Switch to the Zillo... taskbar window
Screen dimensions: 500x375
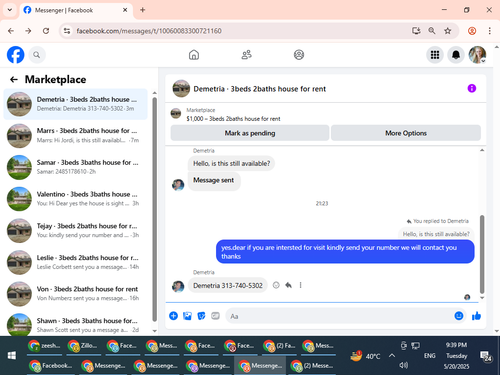click(84, 346)
